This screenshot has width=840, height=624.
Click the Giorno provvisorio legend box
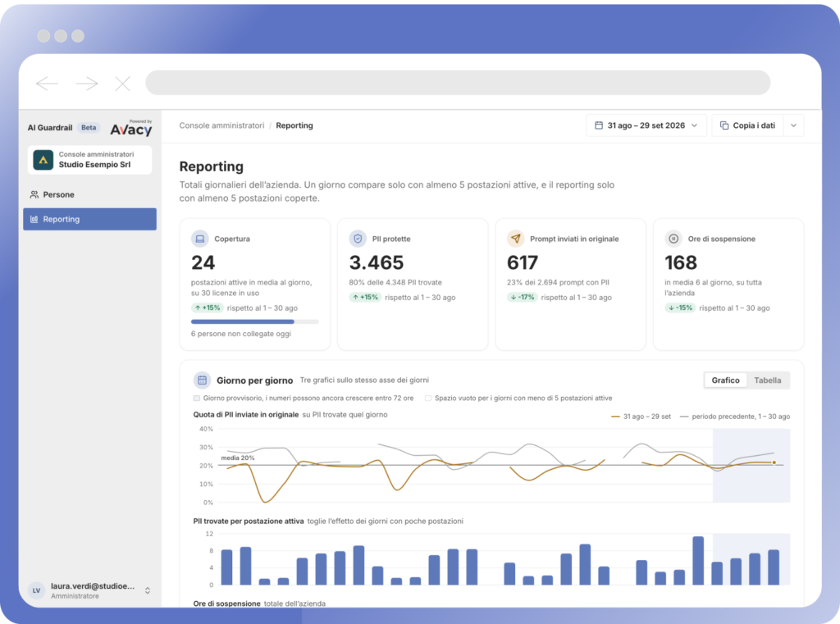click(197, 398)
